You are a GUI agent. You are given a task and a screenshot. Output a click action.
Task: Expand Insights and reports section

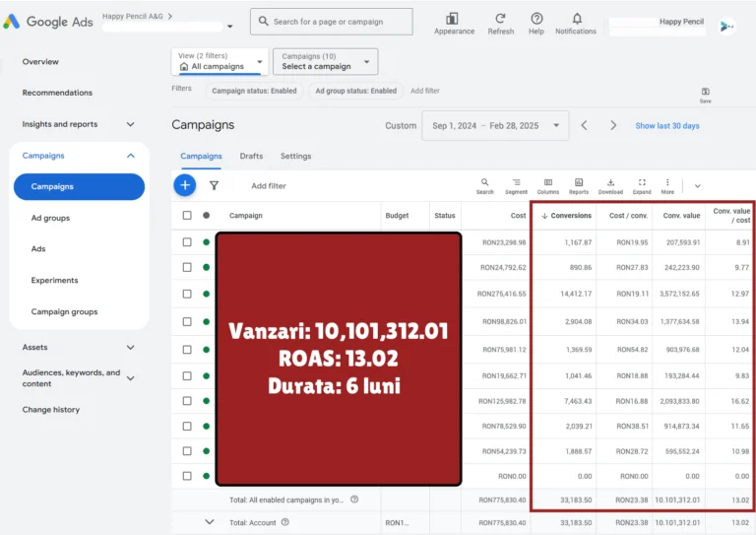(x=130, y=124)
